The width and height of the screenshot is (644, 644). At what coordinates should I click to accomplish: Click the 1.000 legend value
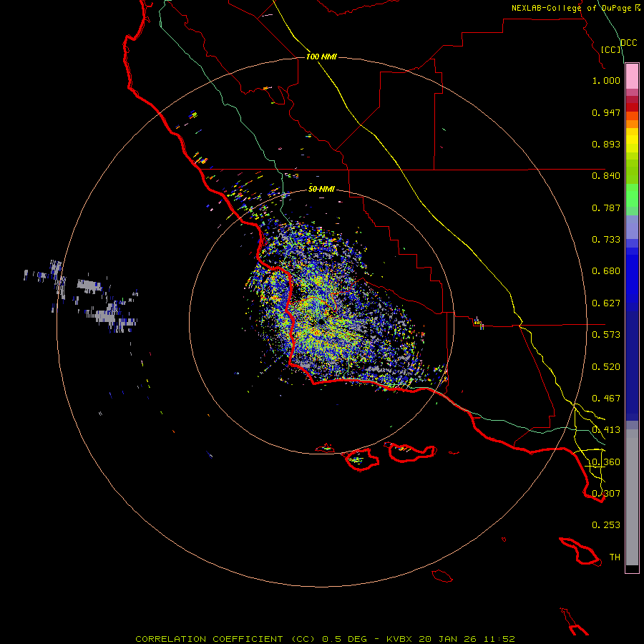[x=606, y=80]
